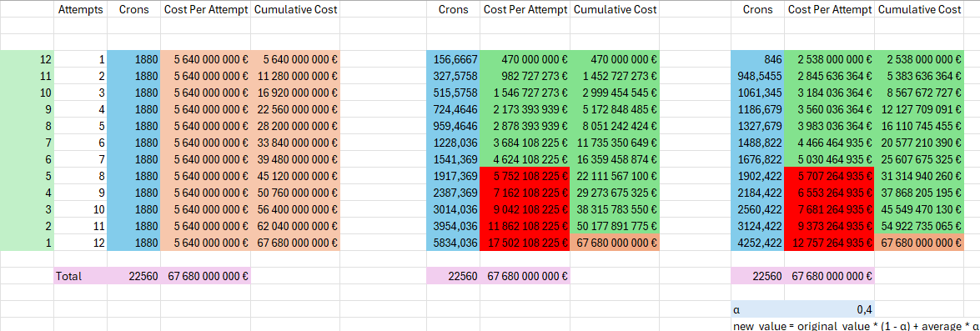Select cell with 62 040 000 000 €
Viewport: 980px width, 331px height.
pos(295,226)
